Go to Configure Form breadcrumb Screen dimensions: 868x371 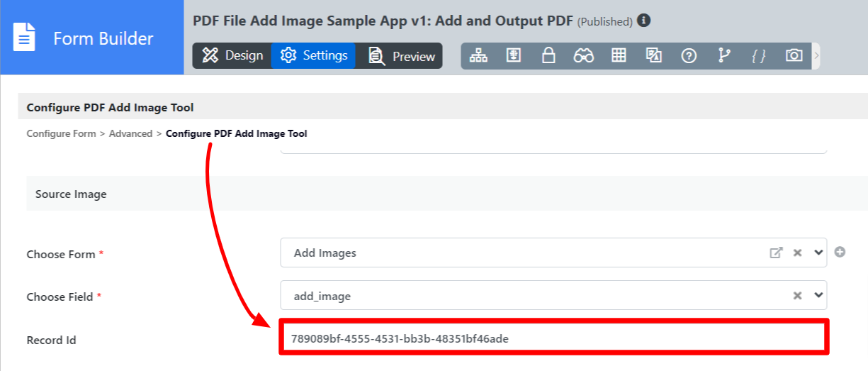[x=61, y=133]
